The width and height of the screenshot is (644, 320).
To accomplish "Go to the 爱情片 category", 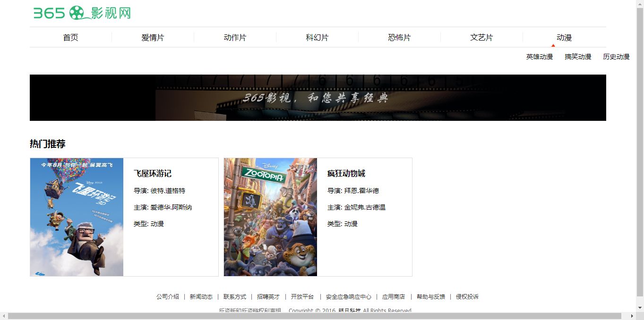I will (x=153, y=37).
